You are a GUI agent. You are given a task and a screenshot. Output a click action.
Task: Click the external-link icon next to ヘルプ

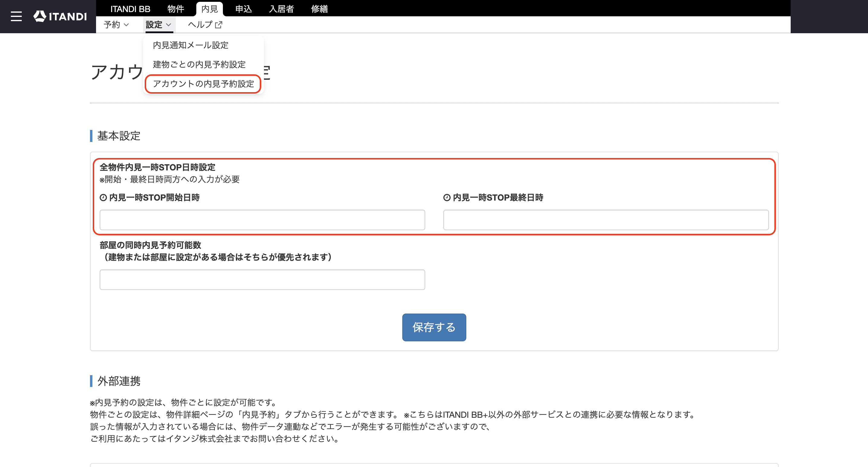coord(219,24)
